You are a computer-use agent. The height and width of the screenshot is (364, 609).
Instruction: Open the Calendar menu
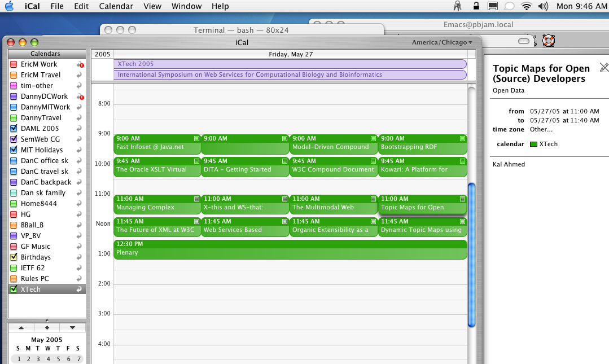tap(116, 6)
